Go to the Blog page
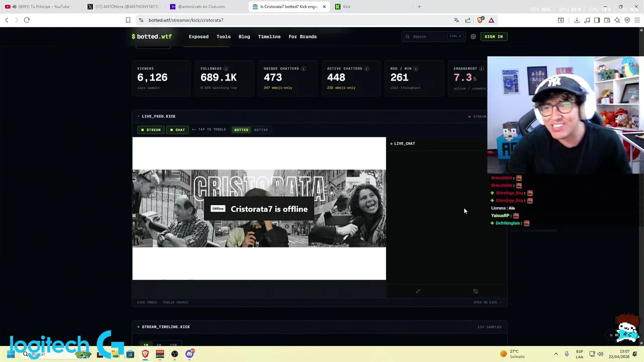The image size is (644, 362). [x=244, y=37]
